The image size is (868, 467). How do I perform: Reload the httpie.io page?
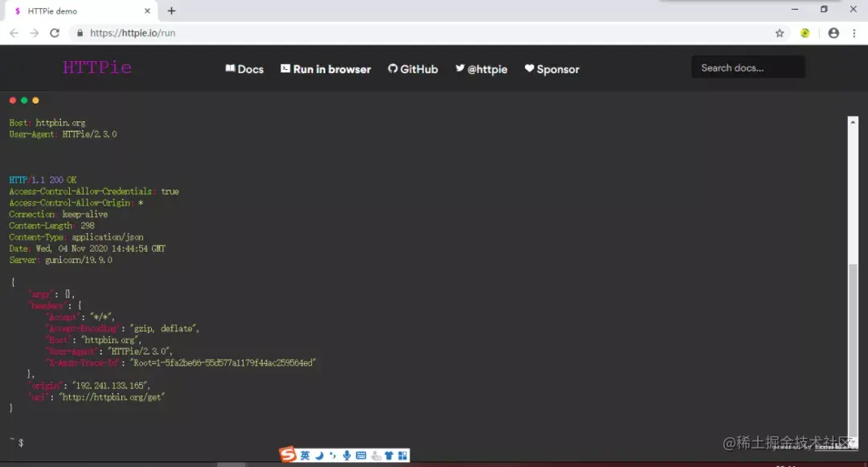tap(55, 33)
